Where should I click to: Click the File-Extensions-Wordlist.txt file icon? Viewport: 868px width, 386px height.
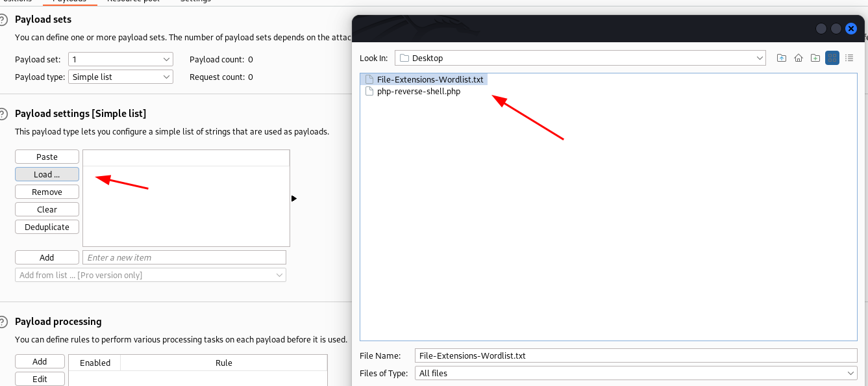pyautogui.click(x=369, y=79)
